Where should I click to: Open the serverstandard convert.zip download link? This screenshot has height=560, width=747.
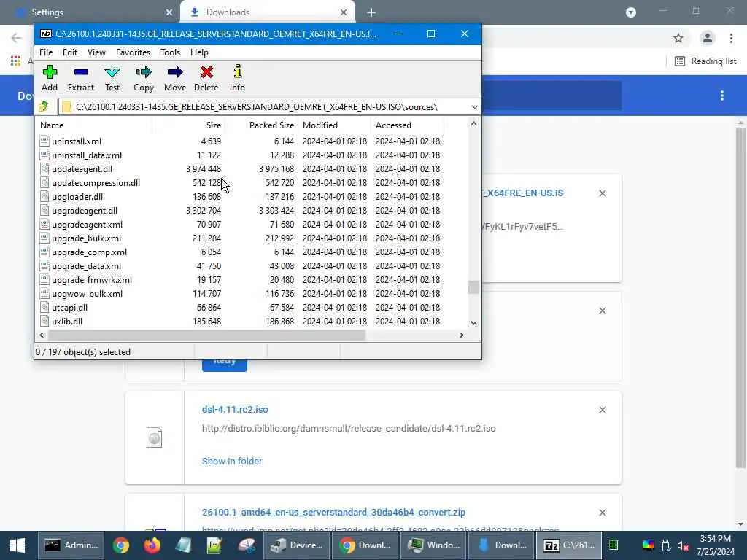[x=333, y=513]
